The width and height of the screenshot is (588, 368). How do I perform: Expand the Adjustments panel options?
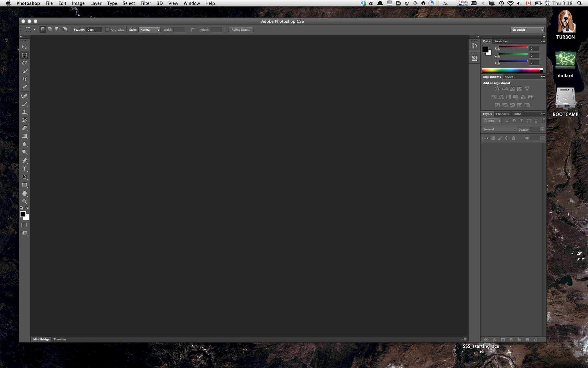(542, 77)
